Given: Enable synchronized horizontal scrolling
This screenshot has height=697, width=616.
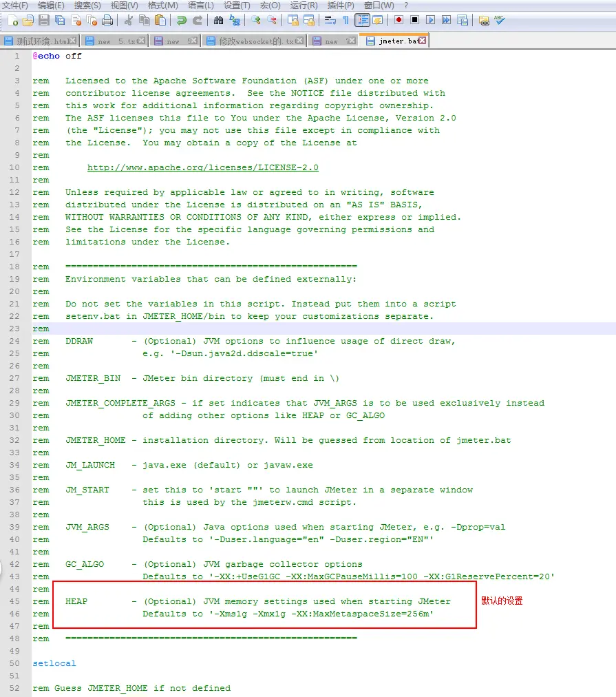Looking at the screenshot, I should pyautogui.click(x=308, y=21).
